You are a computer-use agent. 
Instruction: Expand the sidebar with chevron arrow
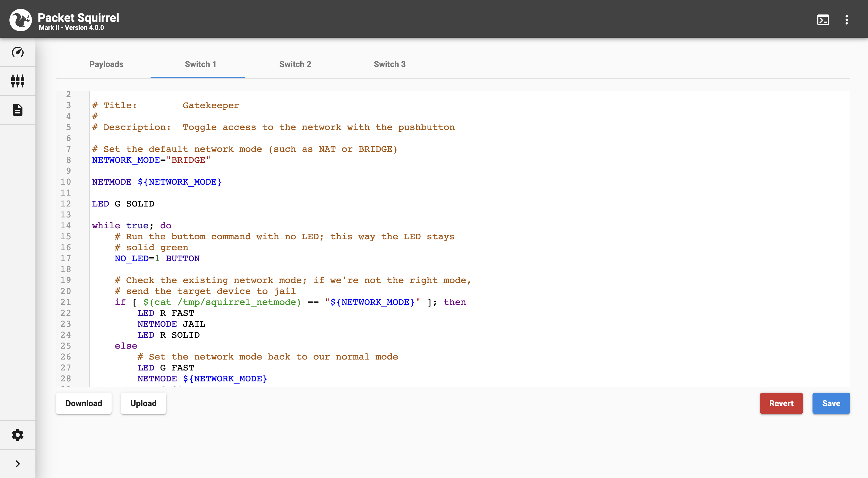tap(17, 464)
